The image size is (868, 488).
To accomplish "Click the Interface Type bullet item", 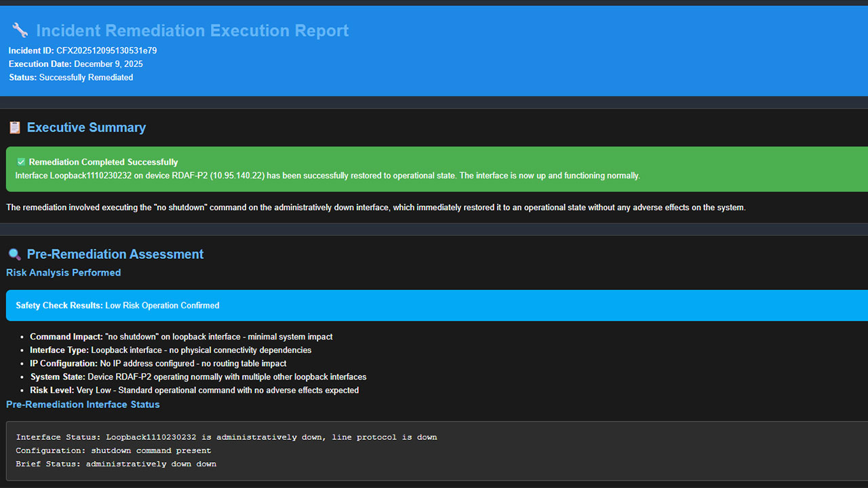I will coord(170,350).
